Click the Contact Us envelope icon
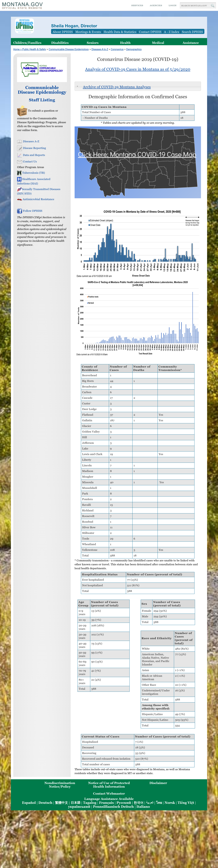 20,162
